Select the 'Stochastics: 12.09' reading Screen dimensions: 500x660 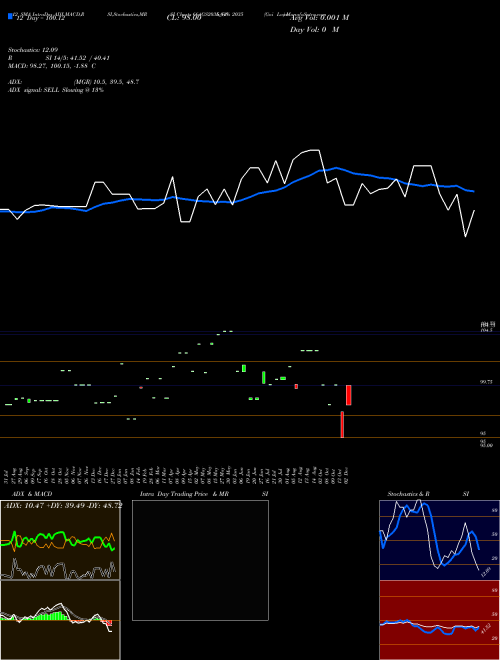click(x=33, y=50)
